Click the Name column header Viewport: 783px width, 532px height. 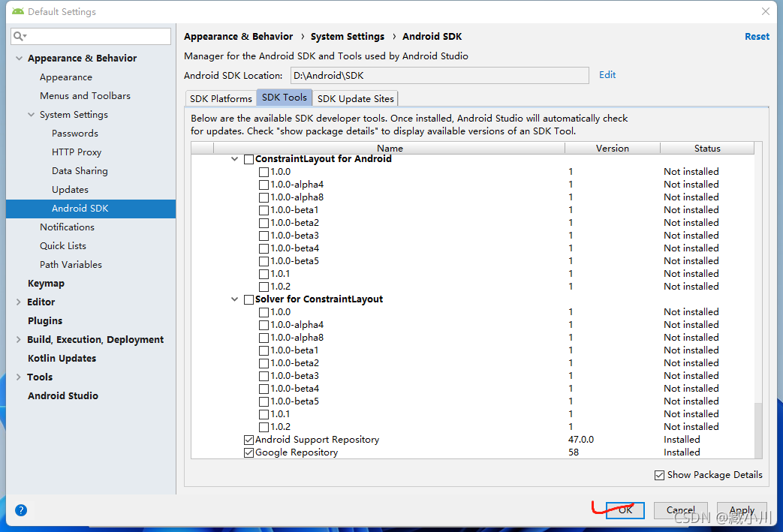click(x=390, y=149)
